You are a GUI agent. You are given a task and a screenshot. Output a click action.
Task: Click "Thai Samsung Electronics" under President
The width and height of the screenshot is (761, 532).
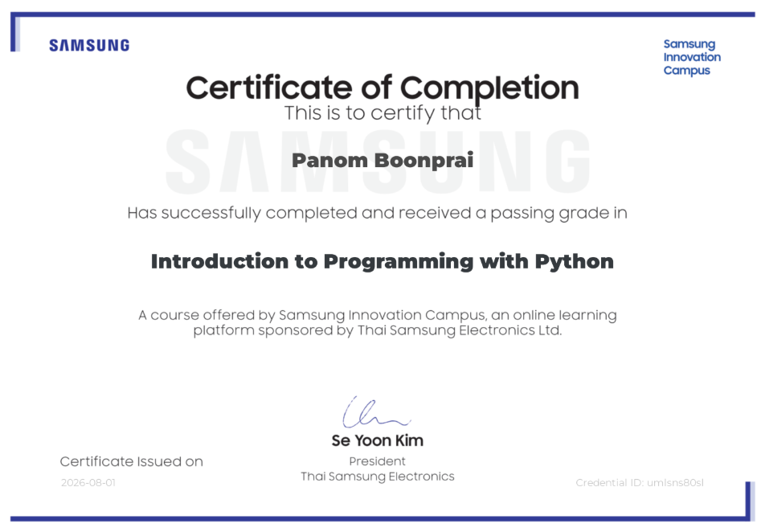(x=377, y=477)
